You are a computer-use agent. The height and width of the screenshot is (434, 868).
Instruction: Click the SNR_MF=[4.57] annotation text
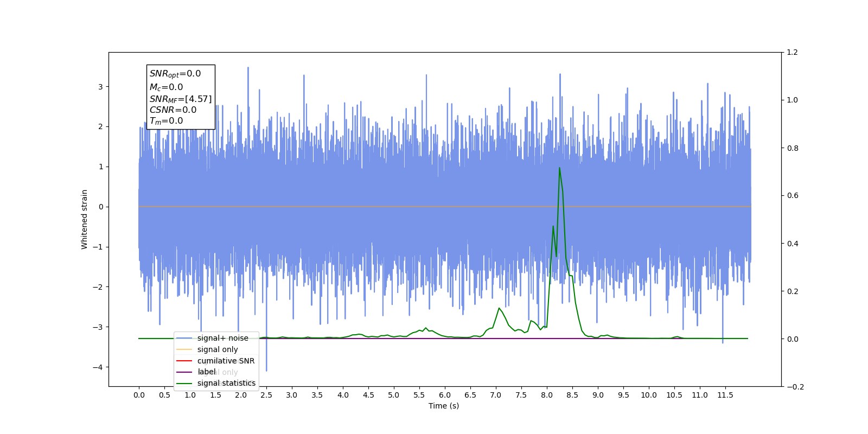tap(181, 99)
